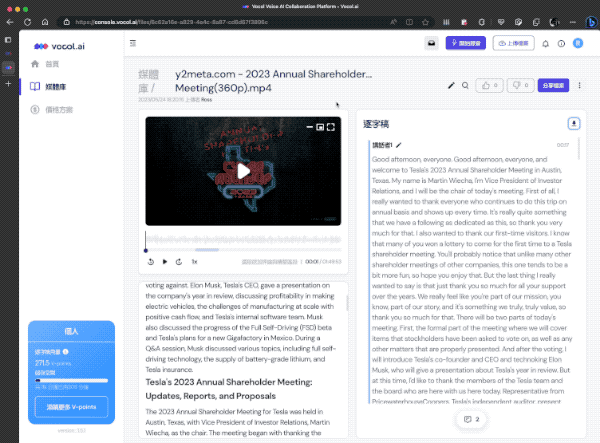Open the read aloud icon in the address bar

[x=393, y=22]
